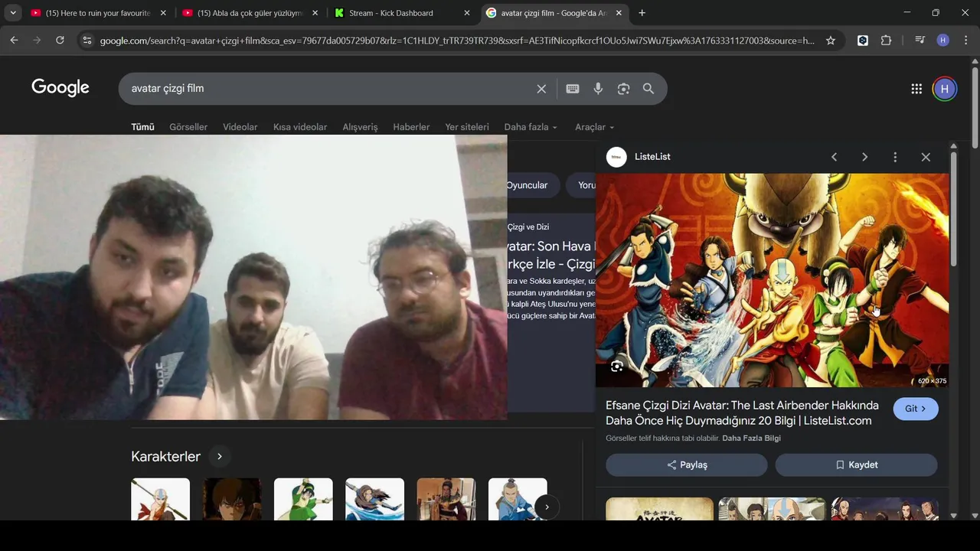Image resolution: width=980 pixels, height=551 pixels.
Task: Click the Google logo
Action: pos(60,88)
